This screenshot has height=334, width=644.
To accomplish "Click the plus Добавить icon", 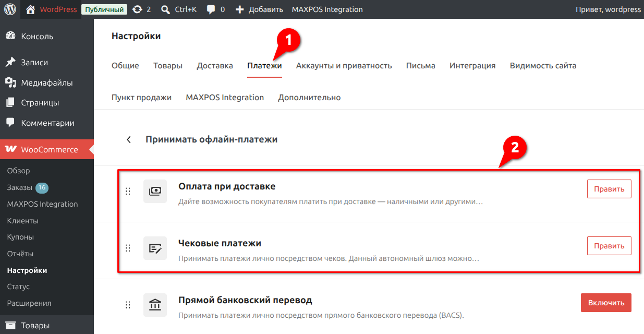I will point(239,9).
